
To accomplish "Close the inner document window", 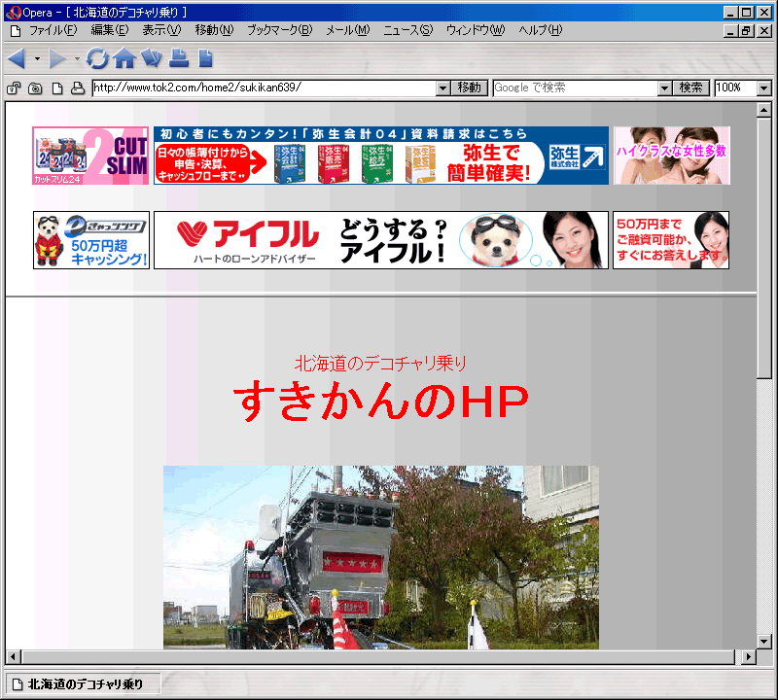I will pos(764,31).
